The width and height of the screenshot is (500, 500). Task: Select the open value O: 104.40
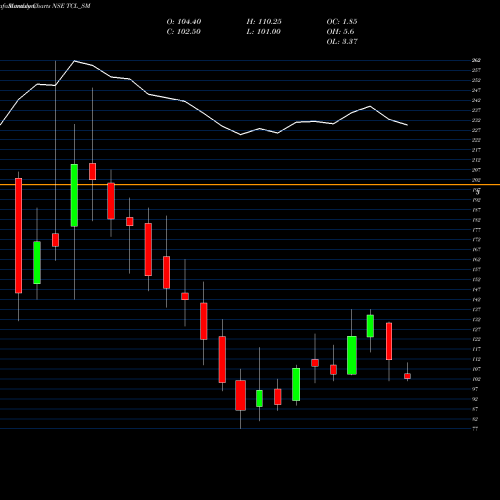tap(184, 22)
